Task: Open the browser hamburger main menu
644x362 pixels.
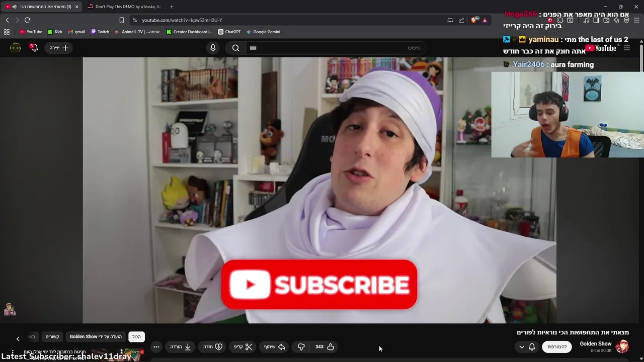Action: tap(637, 20)
